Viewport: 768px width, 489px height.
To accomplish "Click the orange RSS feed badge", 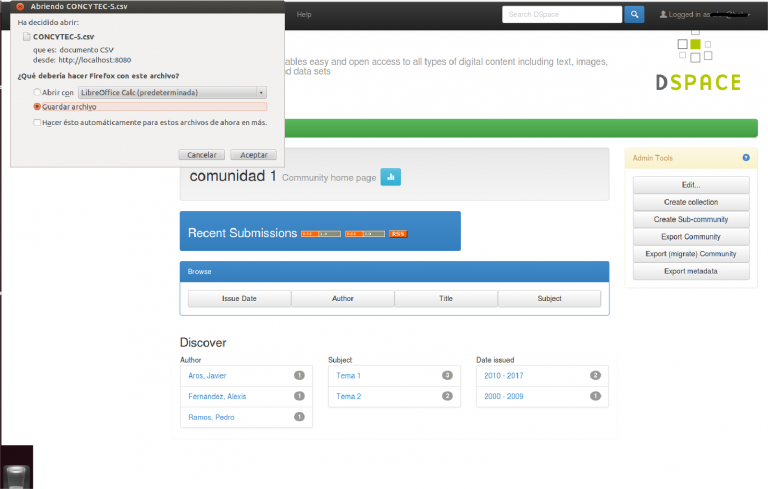I will coord(397,233).
